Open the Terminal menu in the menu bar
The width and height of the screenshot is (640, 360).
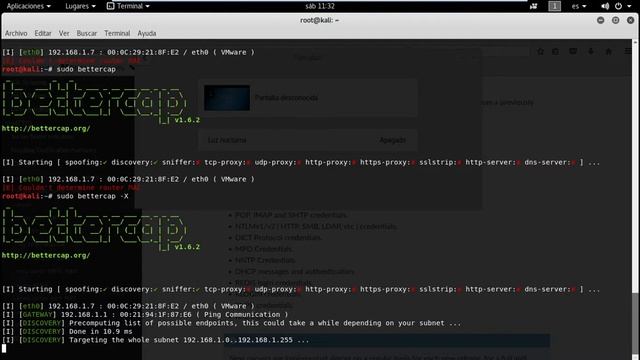[117, 33]
